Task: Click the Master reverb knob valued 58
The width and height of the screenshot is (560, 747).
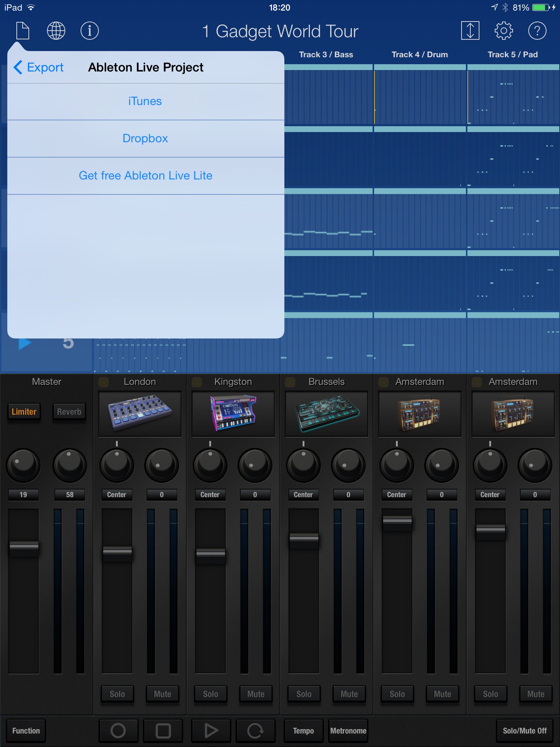Action: pos(70,465)
